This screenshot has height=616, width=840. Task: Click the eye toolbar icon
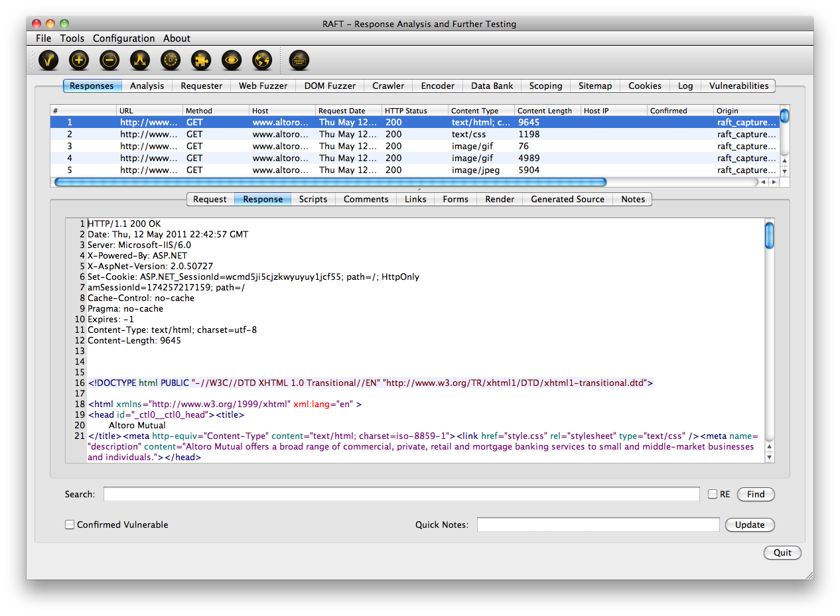232,60
